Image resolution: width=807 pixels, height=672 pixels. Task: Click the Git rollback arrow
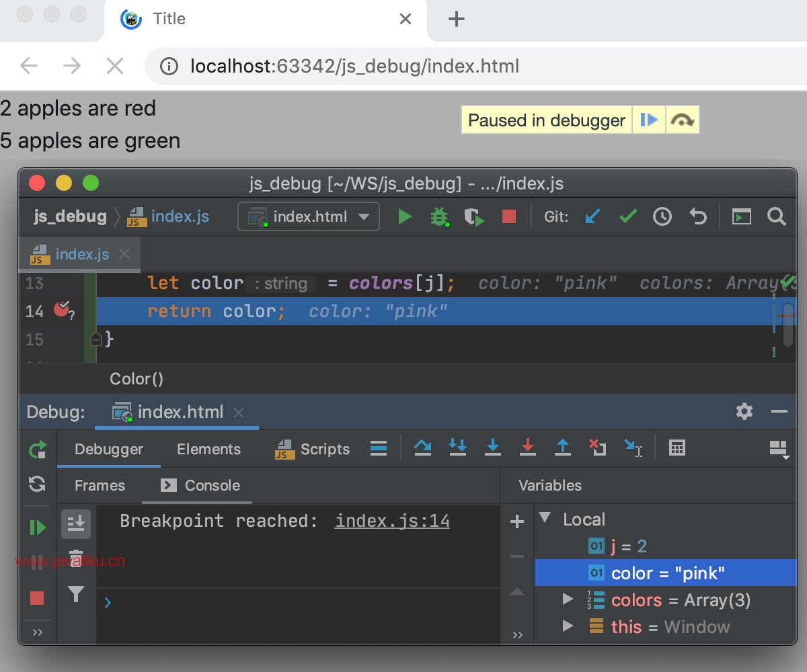click(698, 216)
